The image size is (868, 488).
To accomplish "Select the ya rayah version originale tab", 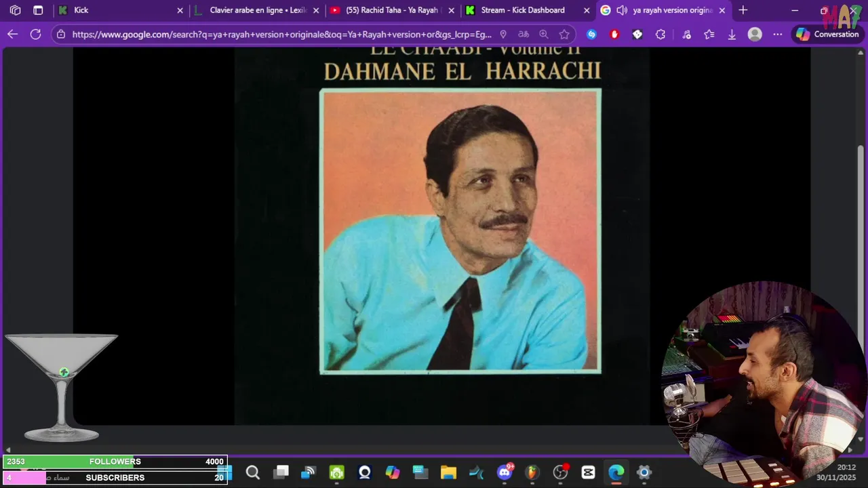I will (664, 10).
